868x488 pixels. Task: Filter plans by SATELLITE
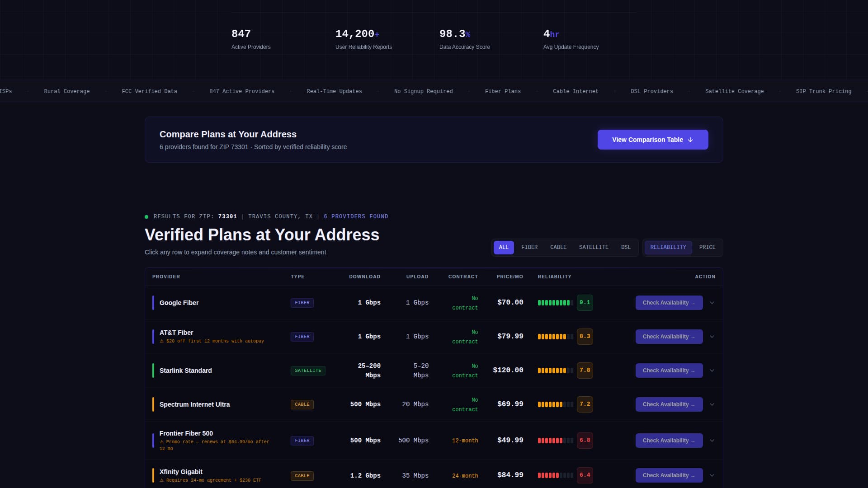[594, 247]
